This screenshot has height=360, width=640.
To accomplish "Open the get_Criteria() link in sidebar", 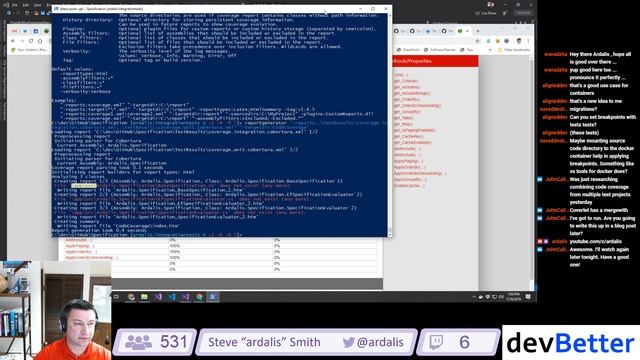I will 406,81.
